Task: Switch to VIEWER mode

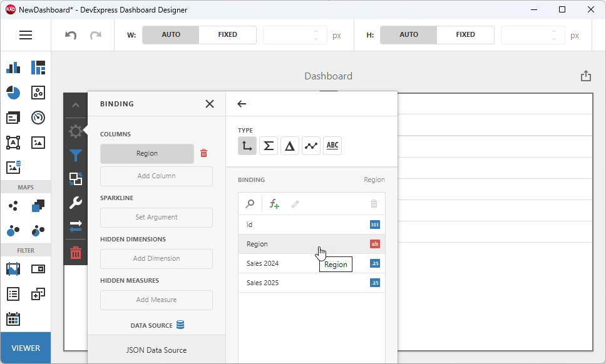Action: [25, 348]
